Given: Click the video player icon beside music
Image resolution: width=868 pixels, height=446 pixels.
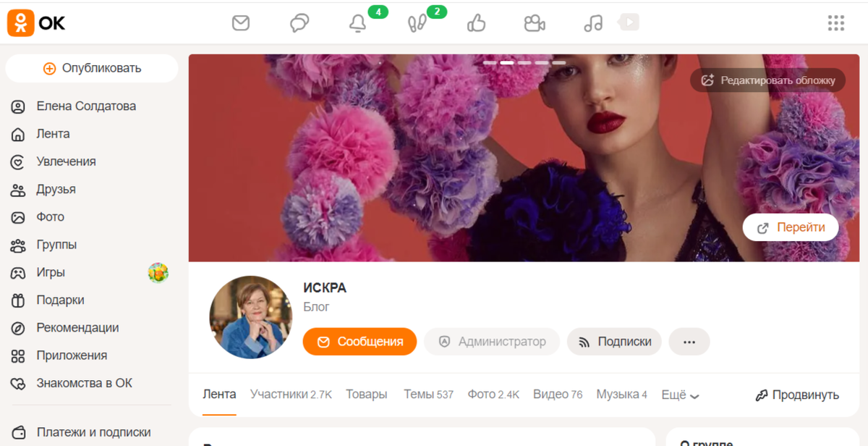Looking at the screenshot, I should (x=629, y=23).
